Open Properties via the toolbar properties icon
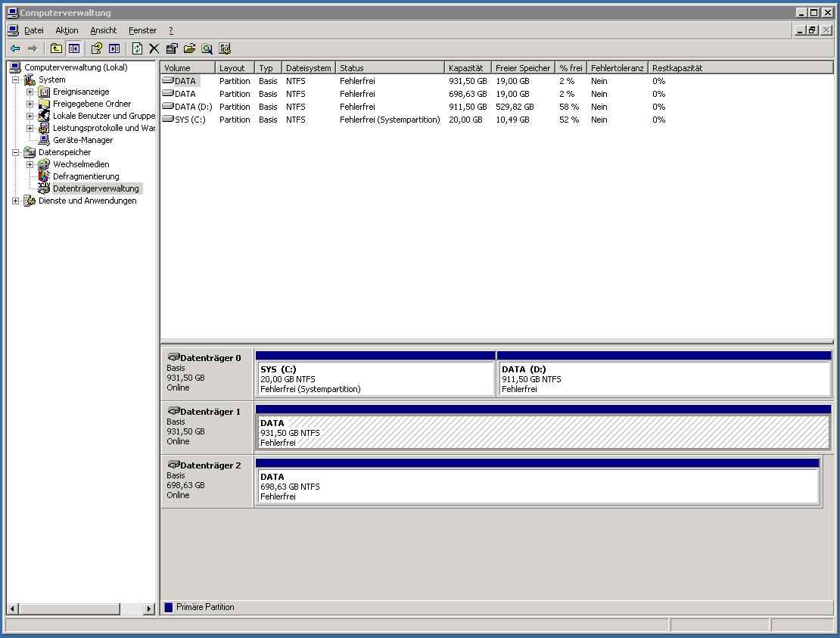The width and height of the screenshot is (840, 638). [x=172, y=48]
